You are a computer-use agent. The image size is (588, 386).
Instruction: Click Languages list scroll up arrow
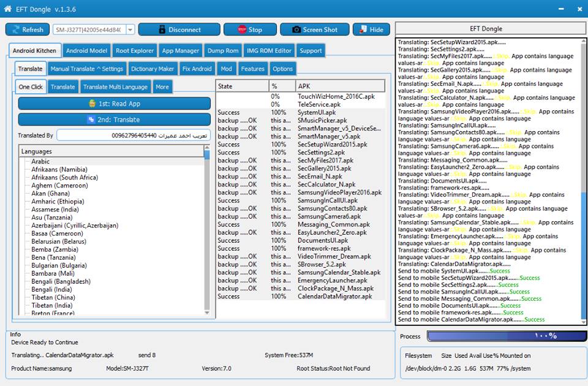(x=207, y=148)
